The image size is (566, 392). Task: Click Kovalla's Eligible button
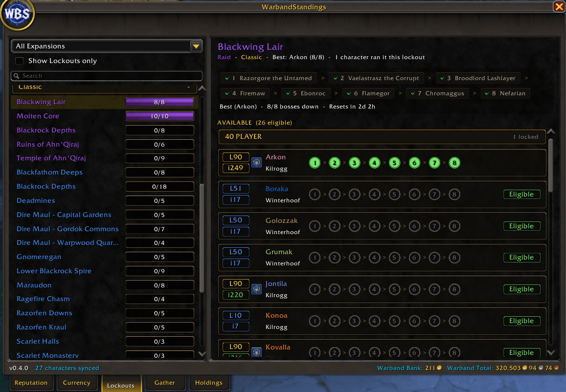click(x=521, y=352)
